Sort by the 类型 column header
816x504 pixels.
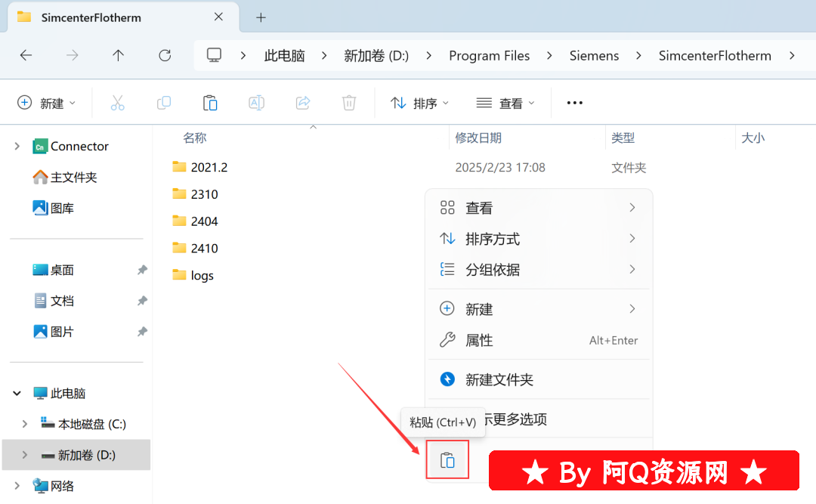coord(623,138)
